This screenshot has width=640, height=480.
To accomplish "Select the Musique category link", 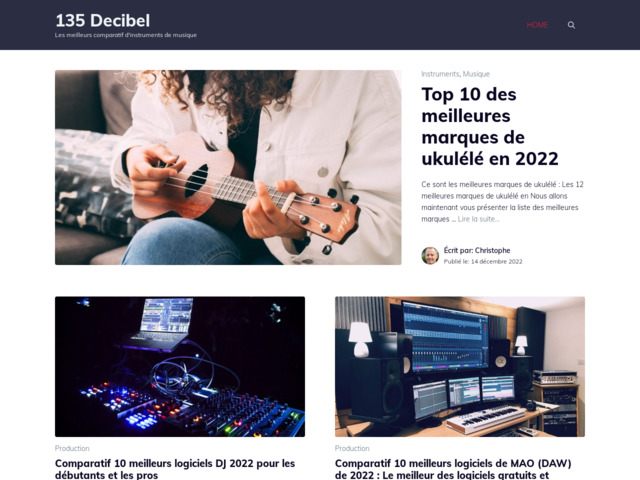I will [476, 74].
